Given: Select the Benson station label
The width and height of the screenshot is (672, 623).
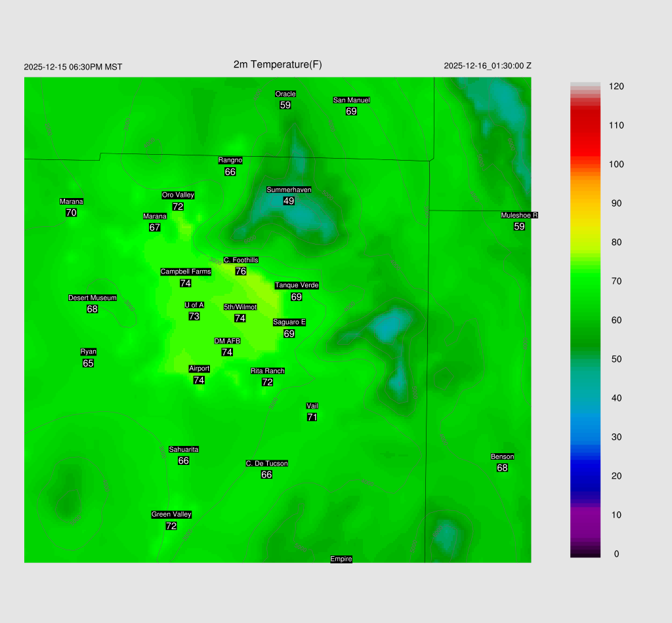Looking at the screenshot, I should (502, 456).
